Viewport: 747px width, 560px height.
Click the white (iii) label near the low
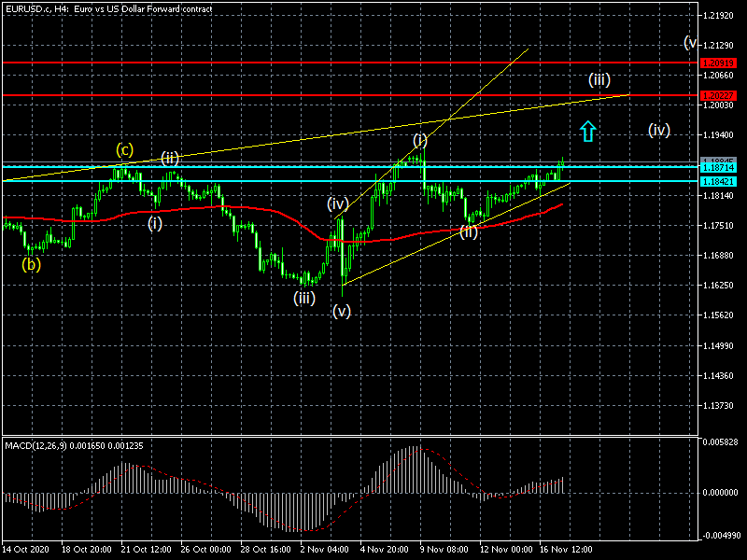tap(303, 299)
